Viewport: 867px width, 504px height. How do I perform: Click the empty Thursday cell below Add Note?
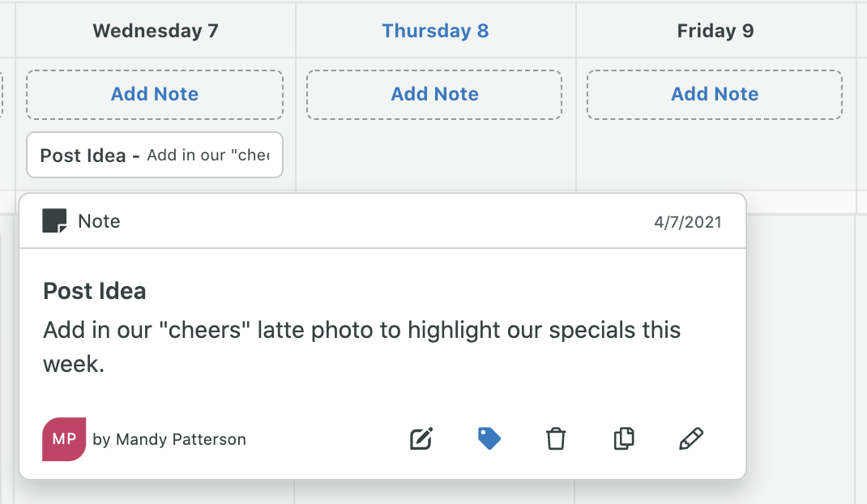(436, 156)
